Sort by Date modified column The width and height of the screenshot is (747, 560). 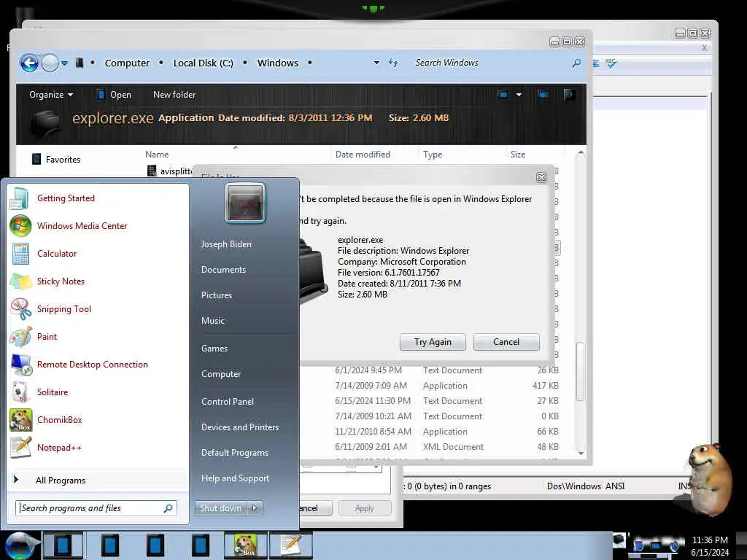coord(363,155)
